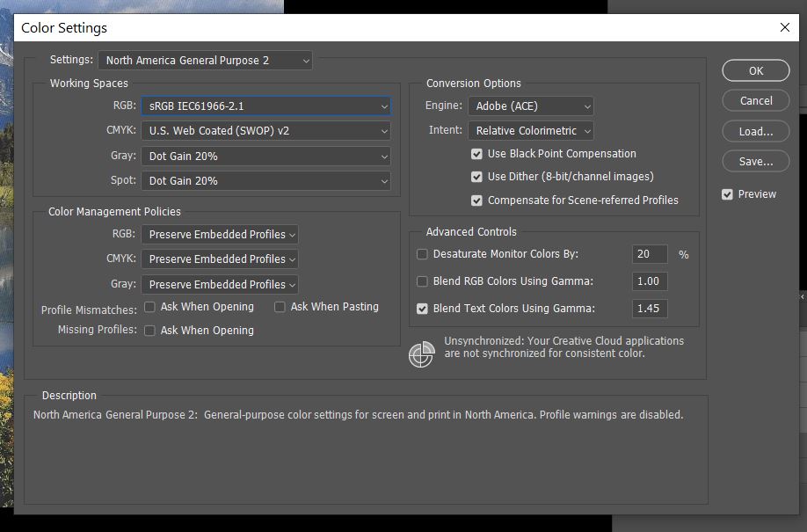Uncheck Use Dither for 8-bit images
This screenshot has height=532, width=807.
click(x=477, y=177)
